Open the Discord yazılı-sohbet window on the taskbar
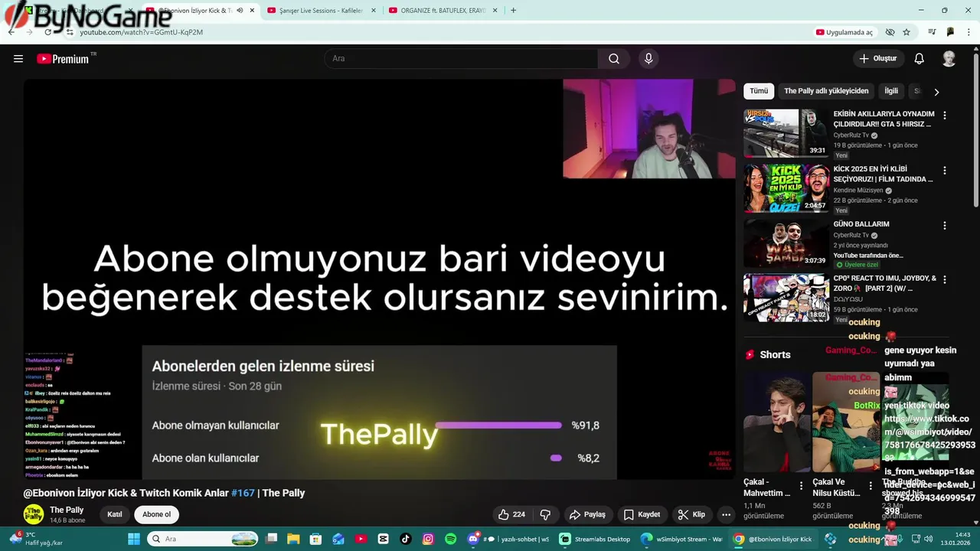The width and height of the screenshot is (980, 551). click(509, 539)
